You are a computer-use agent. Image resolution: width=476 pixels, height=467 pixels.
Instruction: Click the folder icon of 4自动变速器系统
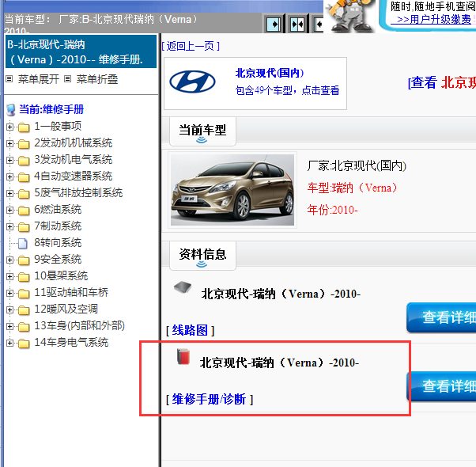tap(24, 177)
